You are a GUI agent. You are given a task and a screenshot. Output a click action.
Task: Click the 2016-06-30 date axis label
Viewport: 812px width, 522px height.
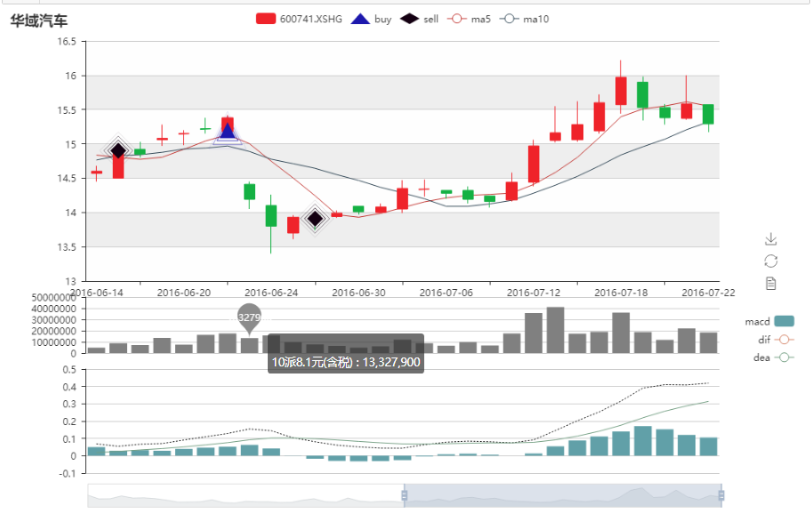point(358,293)
